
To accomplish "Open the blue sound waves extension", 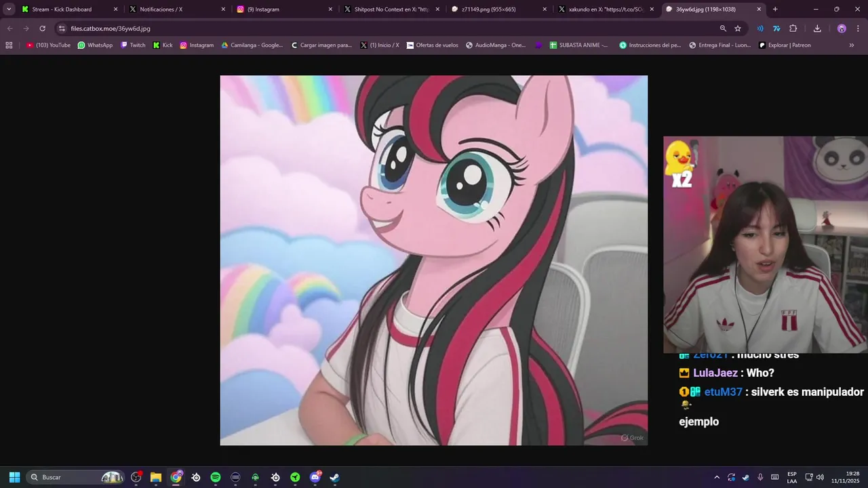I will coord(760,28).
